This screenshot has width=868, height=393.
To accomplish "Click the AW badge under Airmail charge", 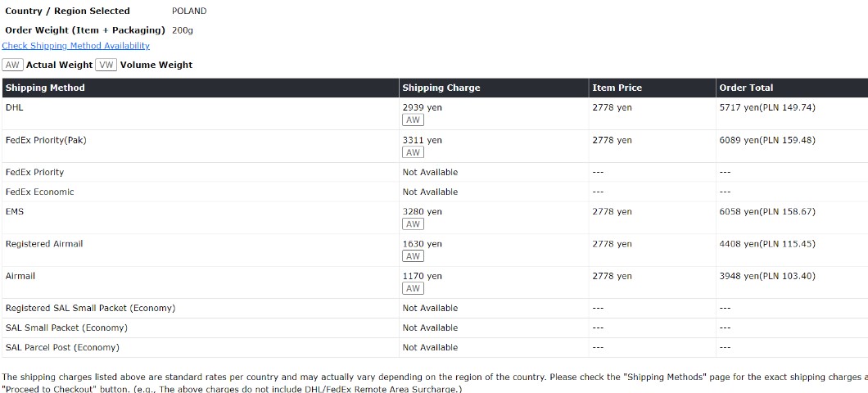I will click(413, 288).
